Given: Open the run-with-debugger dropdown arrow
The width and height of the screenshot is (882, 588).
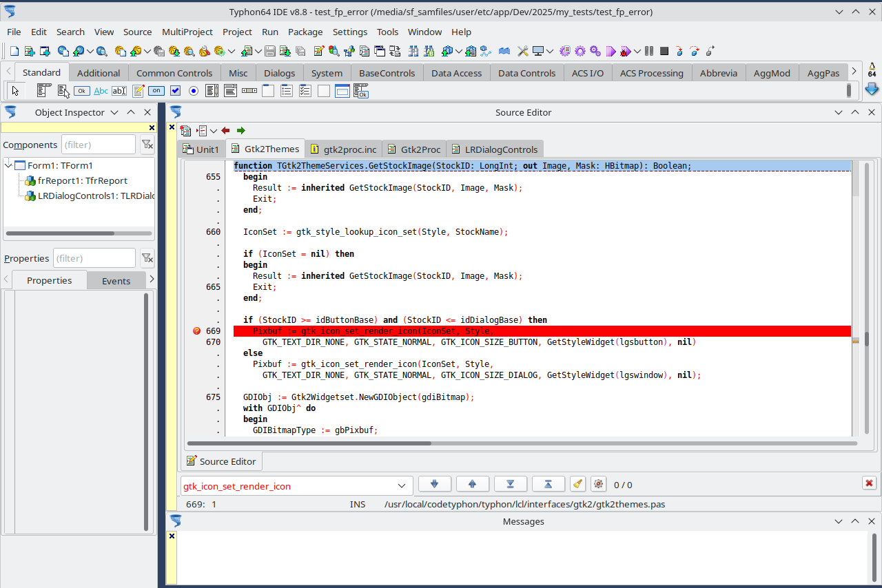Looking at the screenshot, I should (x=637, y=51).
